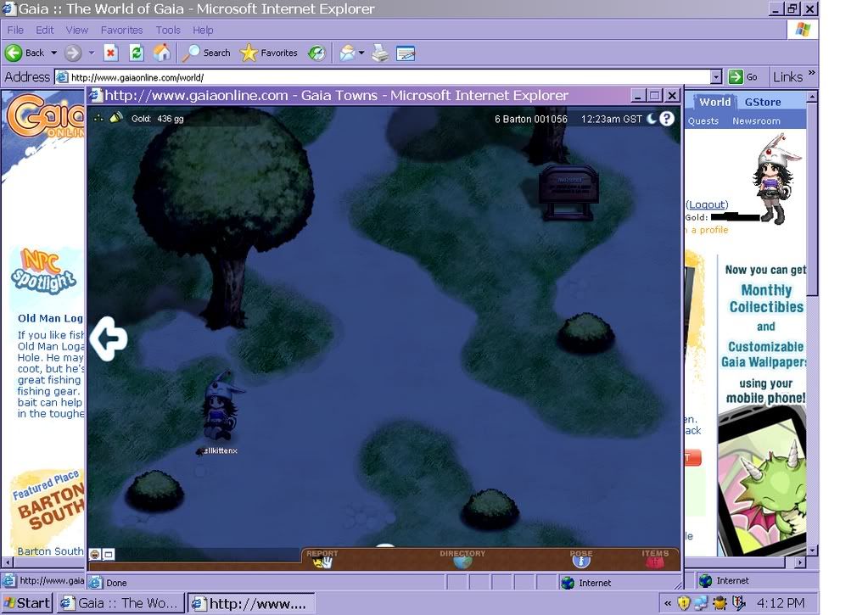Viewport: 868px width, 615px height.
Task: Click the Start button
Action: [26, 603]
